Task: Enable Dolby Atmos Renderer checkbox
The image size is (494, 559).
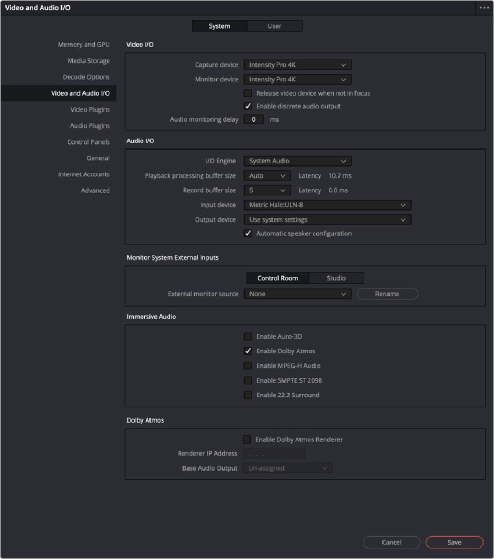Action: click(x=247, y=440)
